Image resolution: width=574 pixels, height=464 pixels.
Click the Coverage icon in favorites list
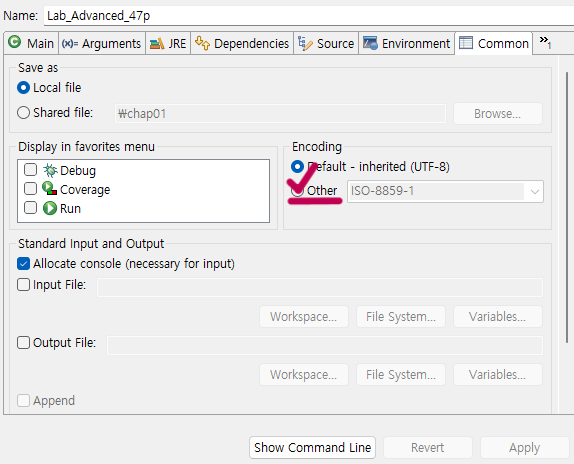tap(49, 188)
